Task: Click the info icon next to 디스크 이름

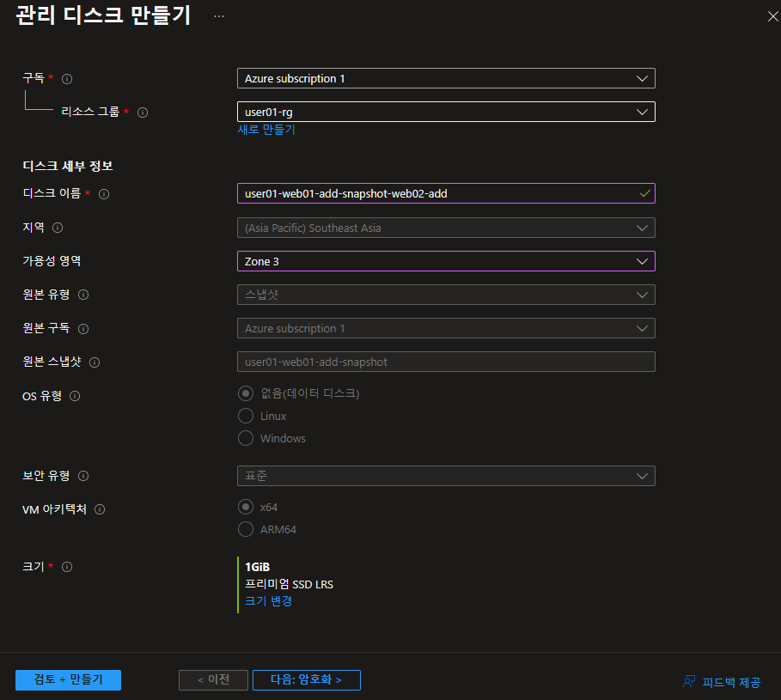Action: [x=104, y=194]
